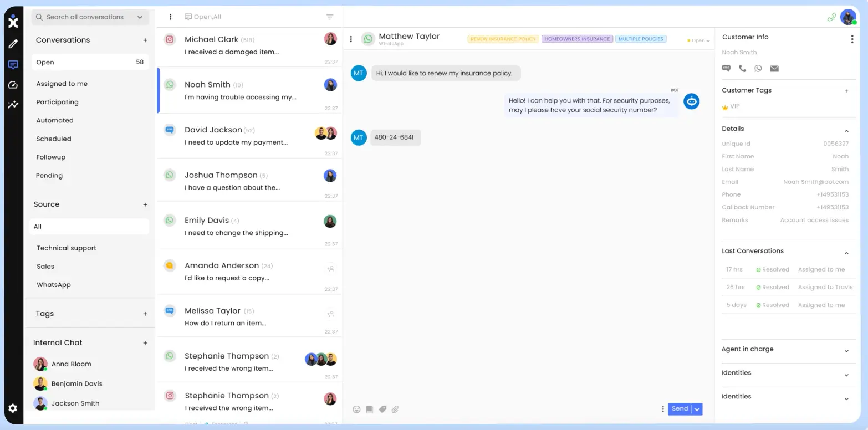Open Anna Bloom internal chat
This screenshot has height=430, width=868.
click(x=71, y=364)
